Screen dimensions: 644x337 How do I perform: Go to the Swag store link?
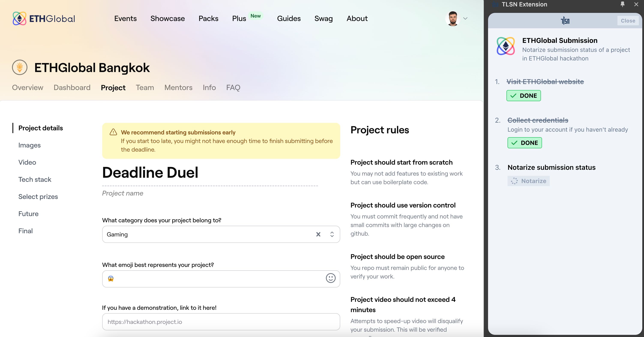(323, 18)
